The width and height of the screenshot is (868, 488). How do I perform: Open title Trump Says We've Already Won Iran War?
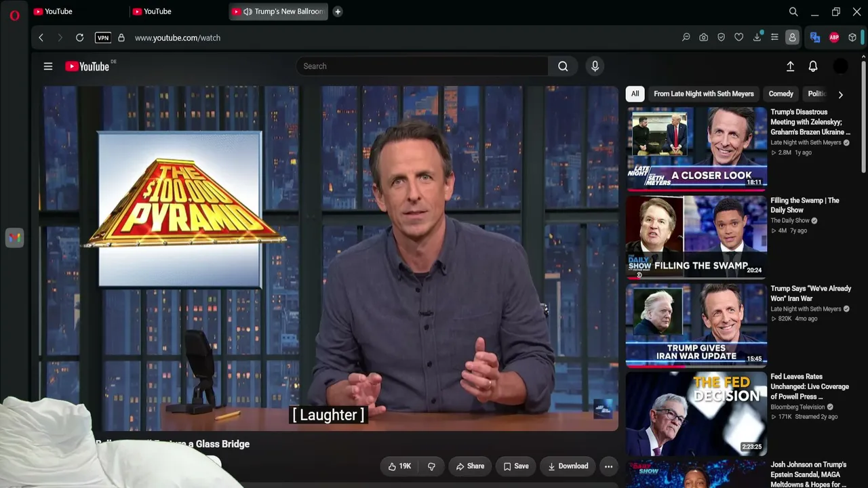810,293
